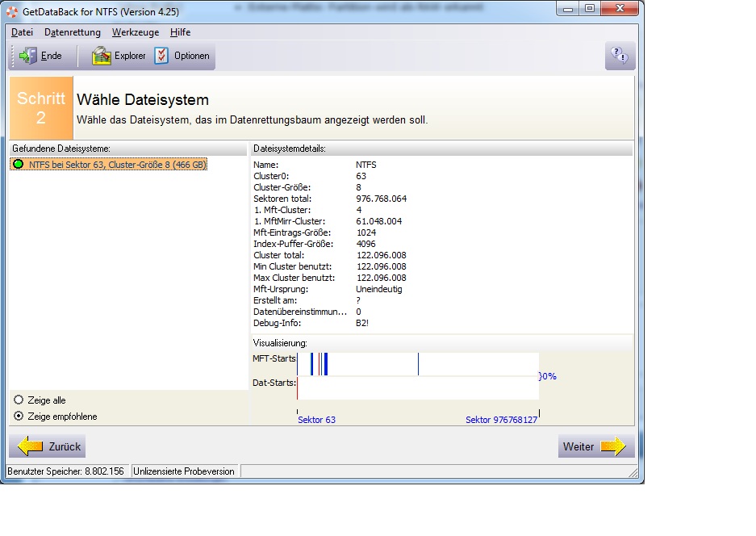Select the NTFS bei Sektor 63 file system entry
The width and height of the screenshot is (756, 536).
pos(109,165)
